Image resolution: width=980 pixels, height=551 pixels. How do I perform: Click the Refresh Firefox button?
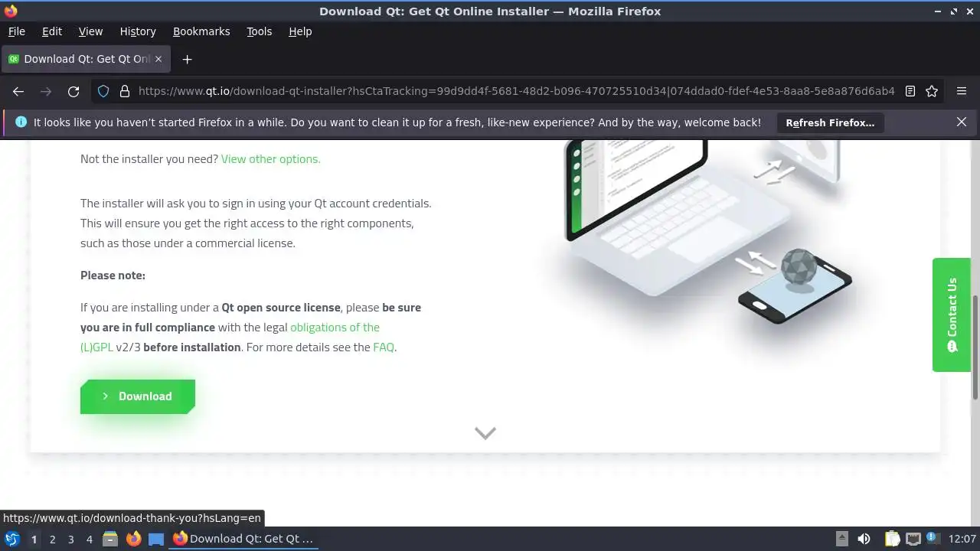click(x=830, y=122)
